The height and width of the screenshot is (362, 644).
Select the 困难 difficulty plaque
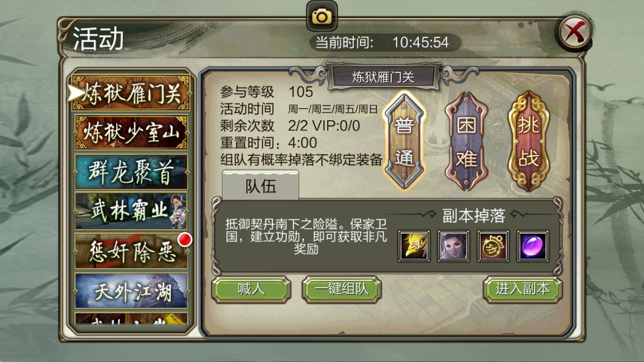(x=466, y=142)
